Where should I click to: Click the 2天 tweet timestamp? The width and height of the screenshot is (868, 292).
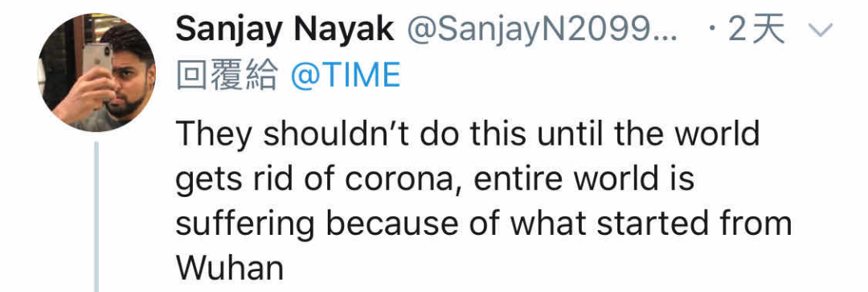coord(757,31)
